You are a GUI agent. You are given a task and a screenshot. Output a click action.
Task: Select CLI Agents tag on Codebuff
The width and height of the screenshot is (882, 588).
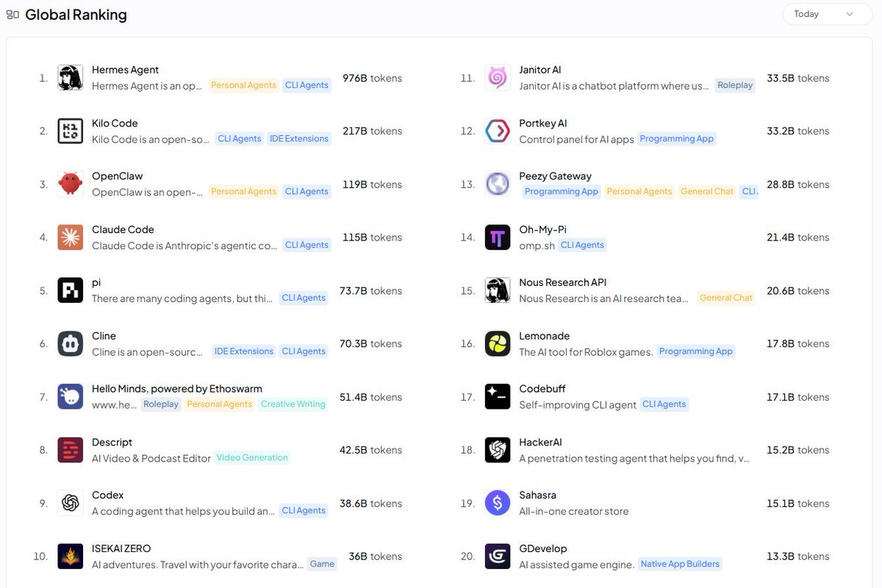click(x=664, y=404)
